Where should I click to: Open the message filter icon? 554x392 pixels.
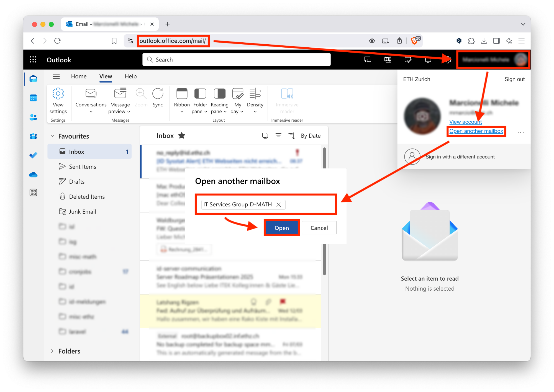click(278, 135)
